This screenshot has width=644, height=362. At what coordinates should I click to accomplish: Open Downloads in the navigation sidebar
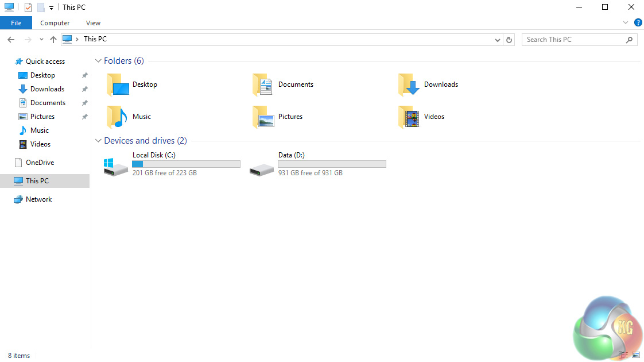click(47, 89)
